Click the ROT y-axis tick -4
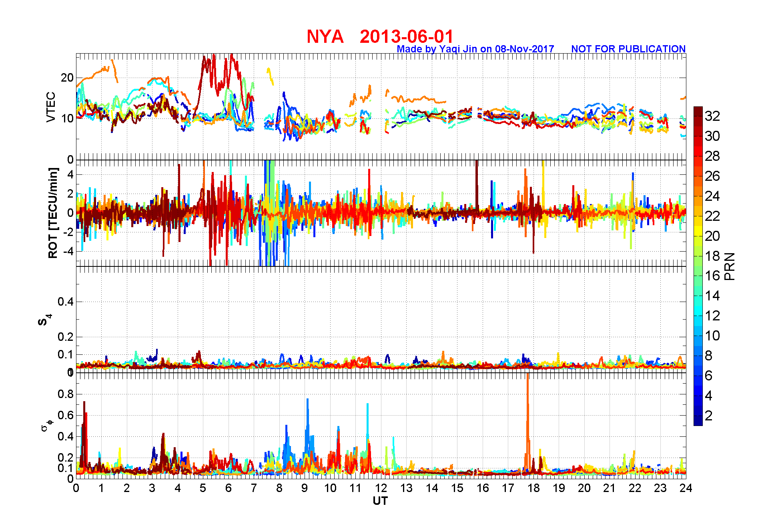Image resolution: width=762 pixels, height=532 pixels. coord(68,251)
